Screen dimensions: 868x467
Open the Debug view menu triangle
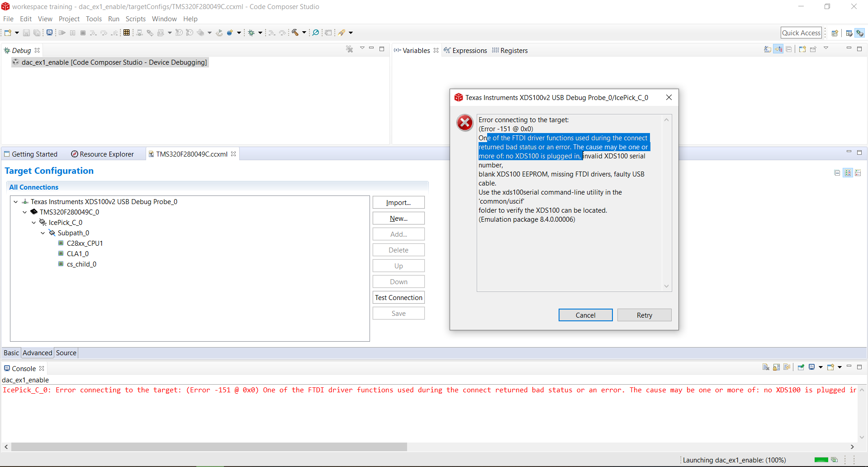click(362, 48)
